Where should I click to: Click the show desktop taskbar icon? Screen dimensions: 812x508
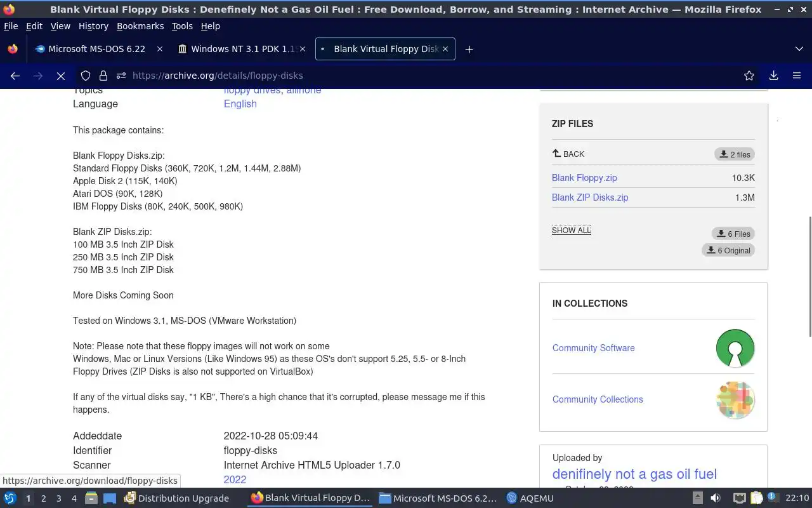tap(110, 498)
